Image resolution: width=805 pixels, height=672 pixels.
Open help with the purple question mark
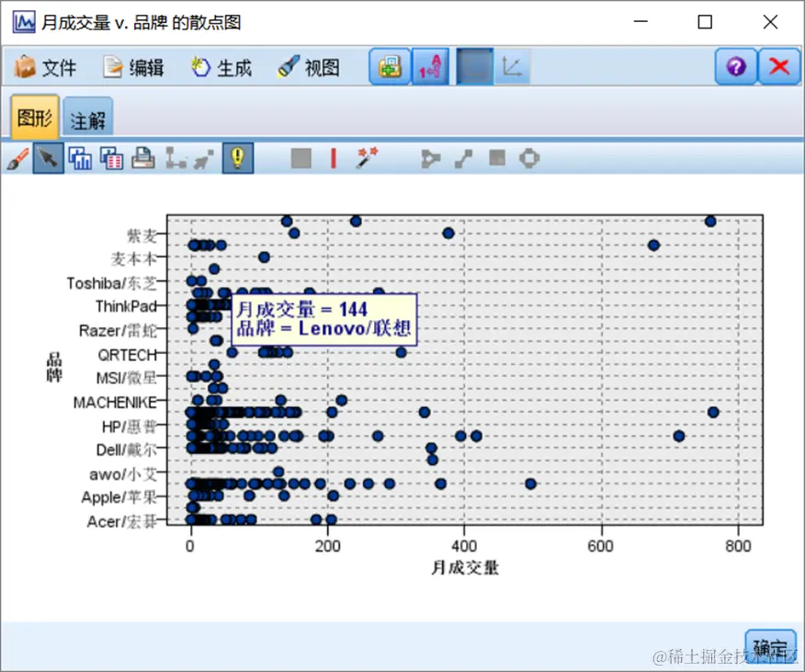(736, 67)
